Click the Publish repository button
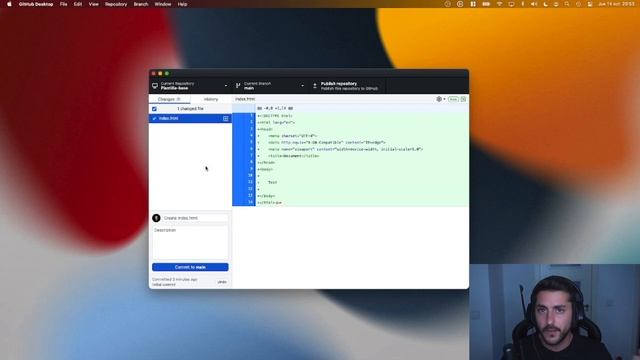This screenshot has width=640, height=360. coord(347,86)
